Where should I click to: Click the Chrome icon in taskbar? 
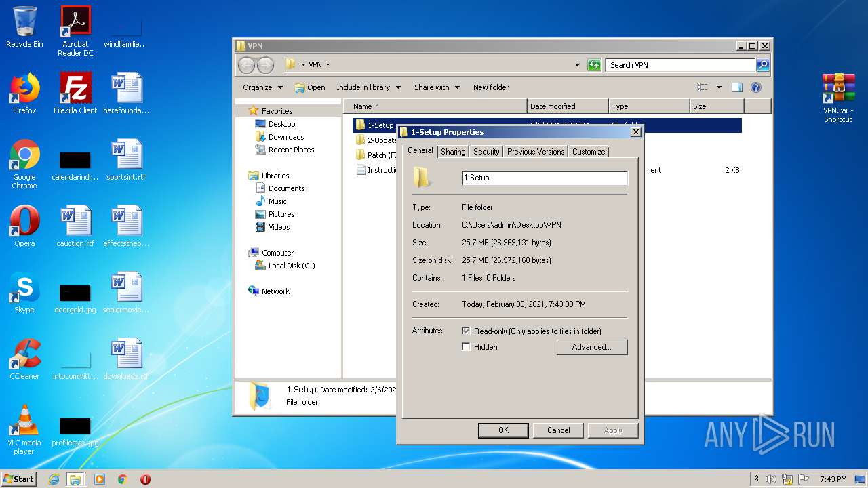(x=123, y=479)
